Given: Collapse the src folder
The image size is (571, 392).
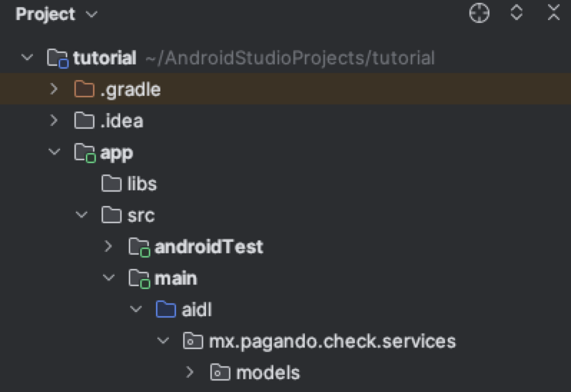Looking at the screenshot, I should click(82, 215).
